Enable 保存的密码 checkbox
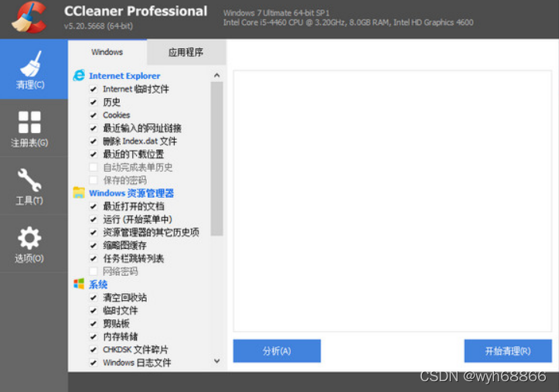This screenshot has width=559, height=392. pos(94,180)
